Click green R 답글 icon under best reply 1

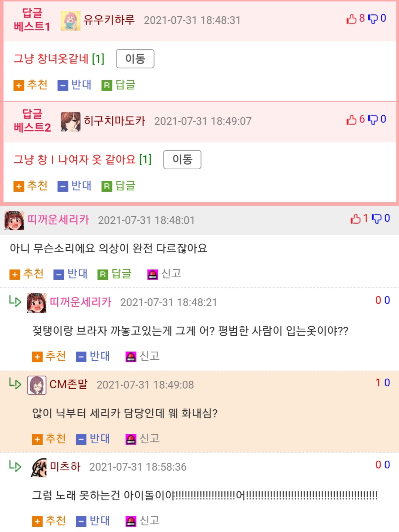tap(107, 85)
